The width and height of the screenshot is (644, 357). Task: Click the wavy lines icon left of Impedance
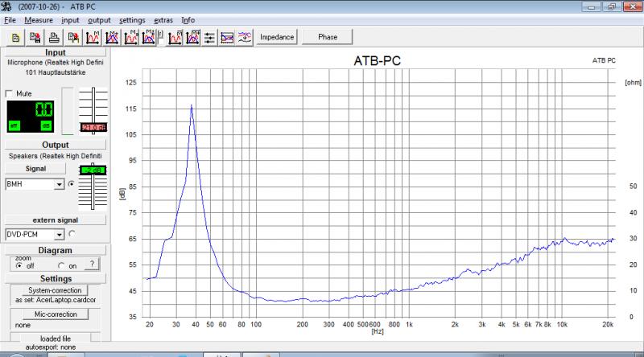click(x=245, y=37)
